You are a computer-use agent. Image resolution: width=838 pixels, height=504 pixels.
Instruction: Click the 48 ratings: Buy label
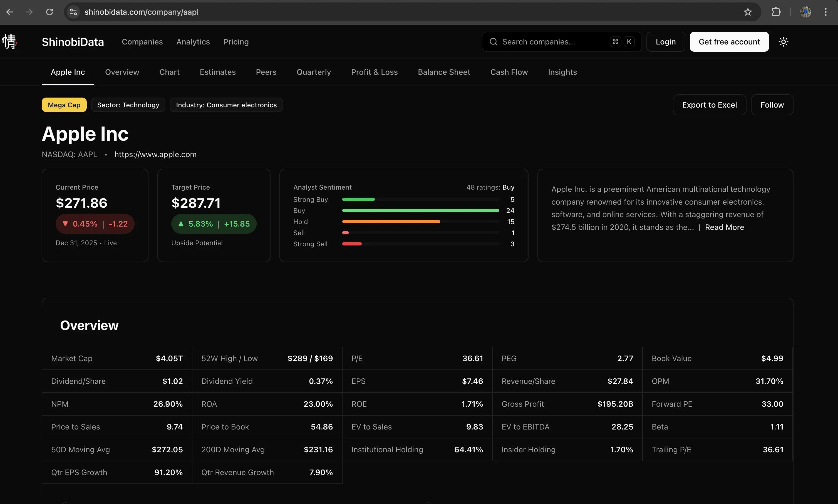click(x=490, y=187)
